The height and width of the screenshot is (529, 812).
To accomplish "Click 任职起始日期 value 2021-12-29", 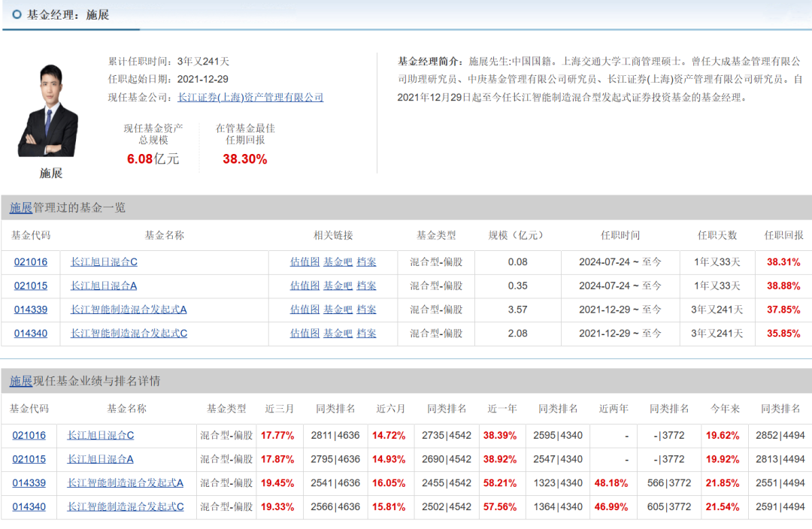I will (202, 79).
